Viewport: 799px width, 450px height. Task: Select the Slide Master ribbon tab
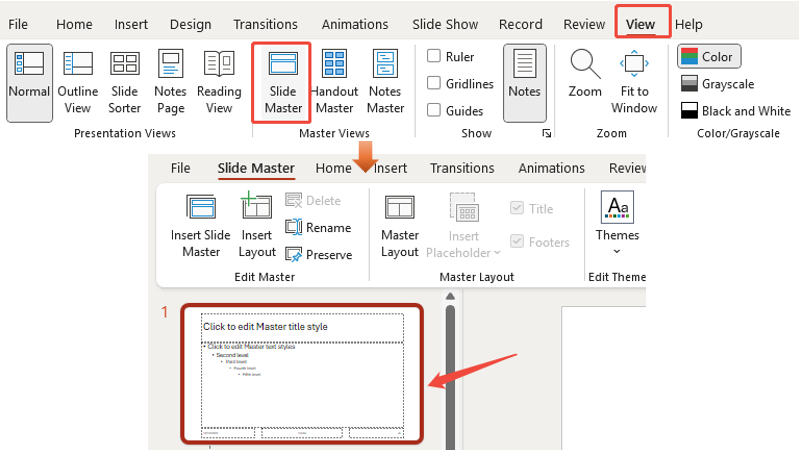click(x=256, y=168)
